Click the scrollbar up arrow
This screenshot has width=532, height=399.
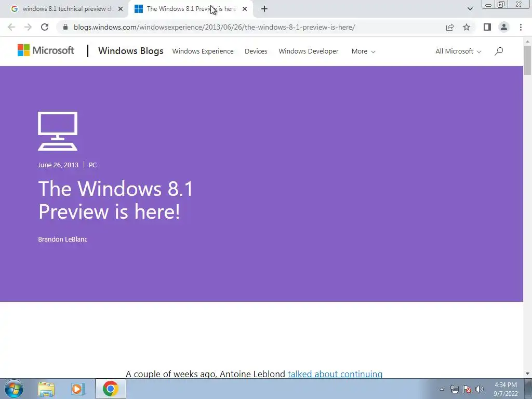coord(528,42)
